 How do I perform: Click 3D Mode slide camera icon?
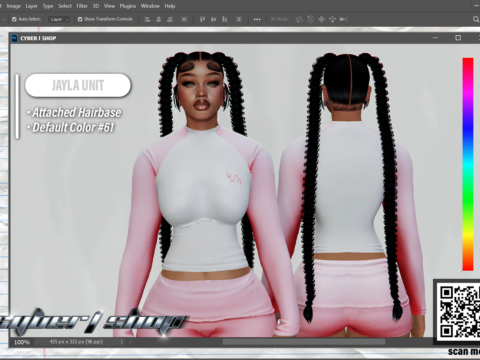pos(332,19)
